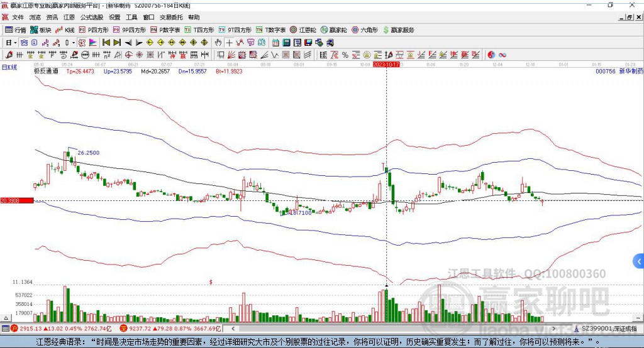Open the 文件 menu
The image size is (644, 348).
coord(18,17)
